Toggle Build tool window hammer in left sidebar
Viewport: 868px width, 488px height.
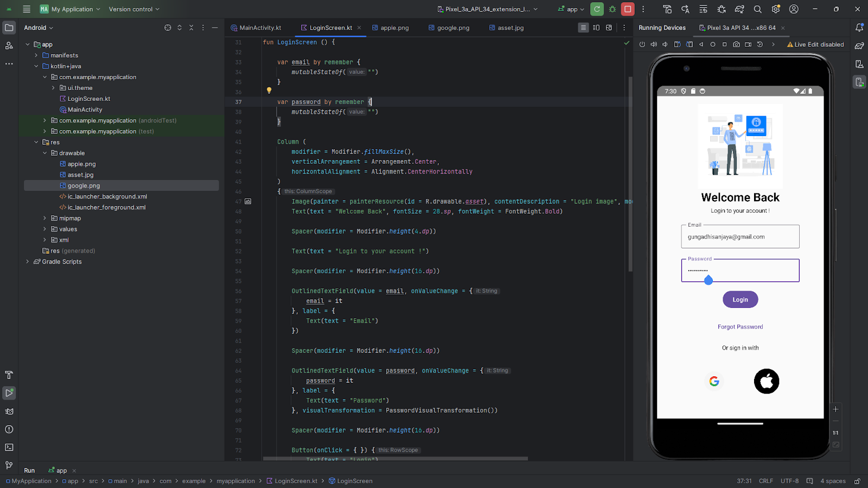[9, 375]
